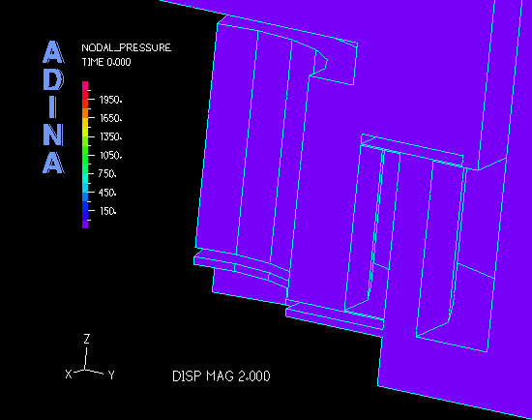Click the X axis label
The height and width of the screenshot is (420, 532).
pos(69,375)
